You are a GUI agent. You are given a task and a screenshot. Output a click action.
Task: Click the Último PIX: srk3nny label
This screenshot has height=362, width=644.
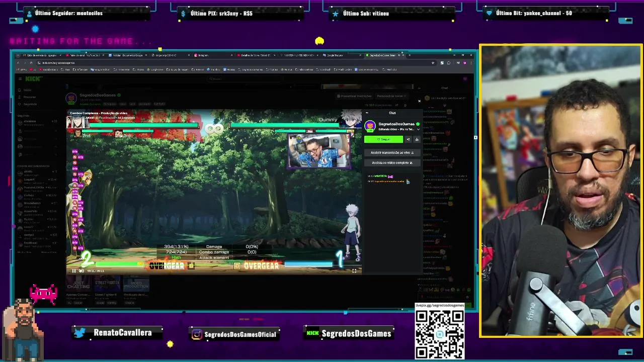pos(221,13)
